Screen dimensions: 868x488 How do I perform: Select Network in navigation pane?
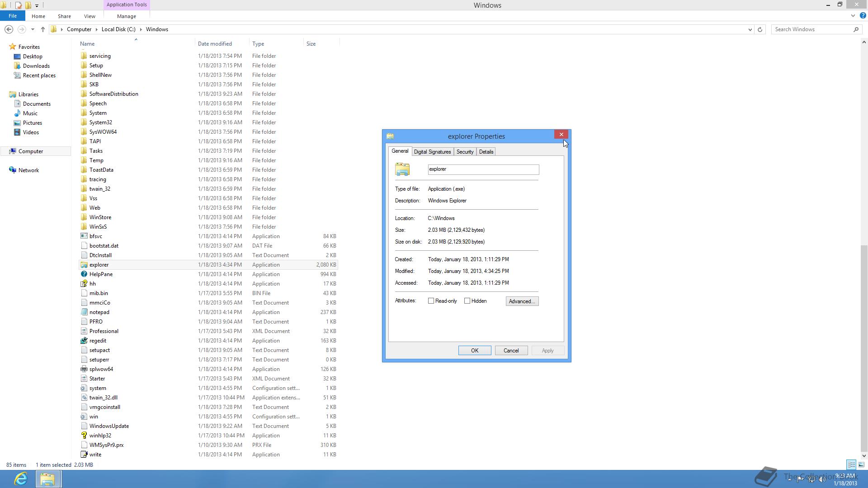(x=28, y=170)
